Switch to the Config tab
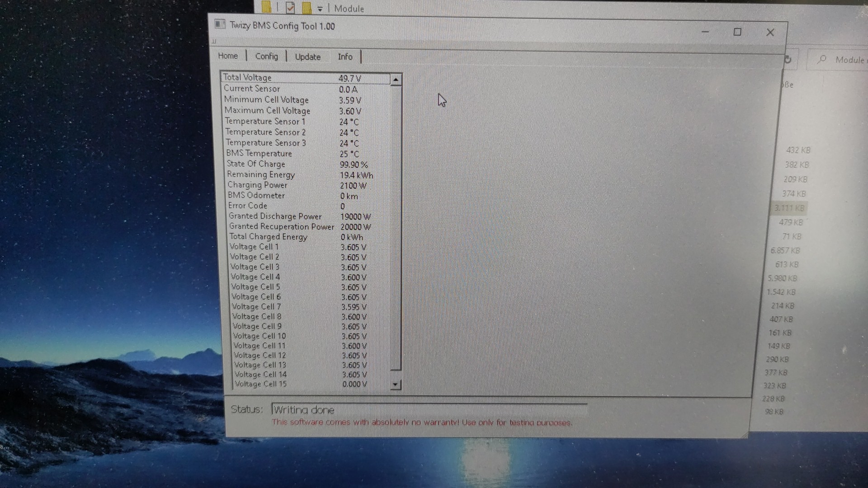 tap(267, 56)
